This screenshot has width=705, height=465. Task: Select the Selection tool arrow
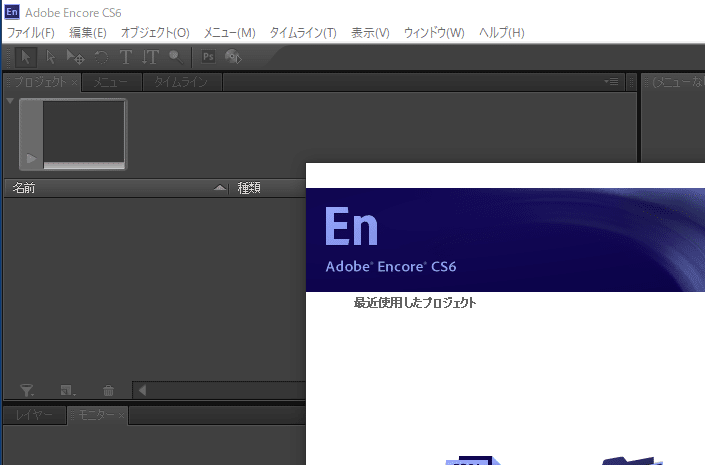click(26, 57)
